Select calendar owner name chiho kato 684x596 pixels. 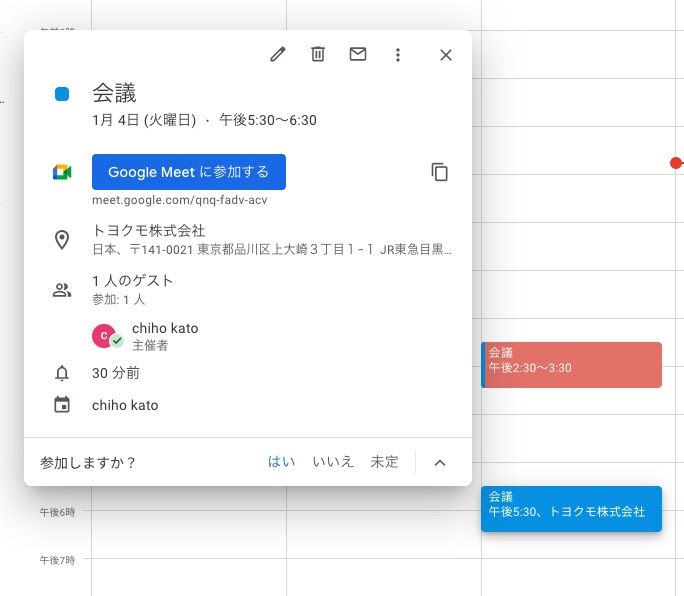[x=125, y=405]
